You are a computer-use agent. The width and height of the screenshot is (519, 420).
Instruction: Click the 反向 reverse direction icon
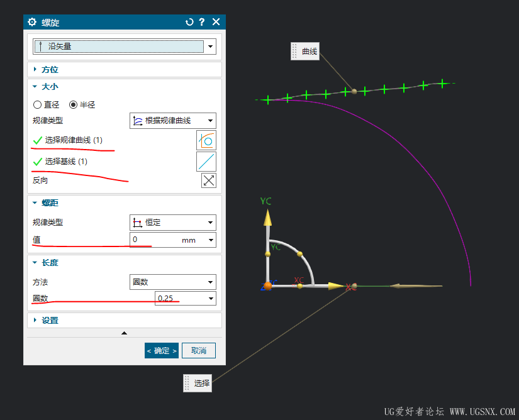pos(209,180)
